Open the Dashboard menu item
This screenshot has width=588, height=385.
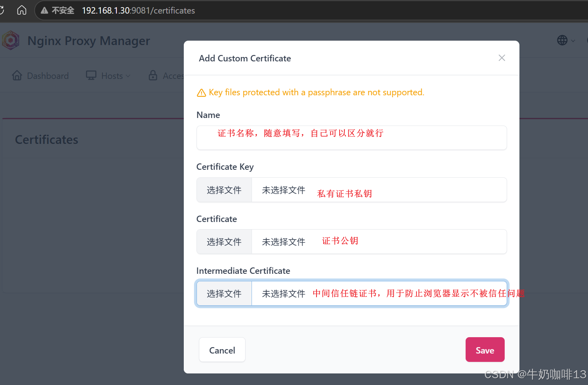coord(40,76)
